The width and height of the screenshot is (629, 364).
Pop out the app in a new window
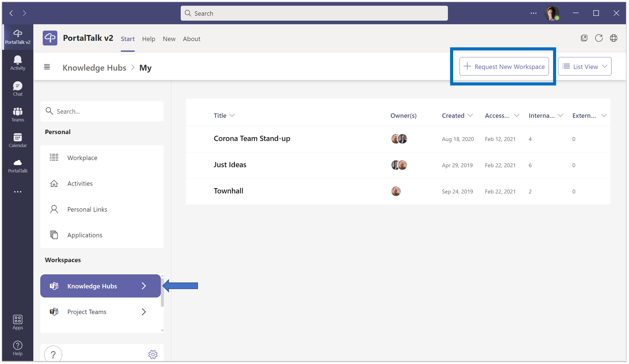(x=584, y=38)
